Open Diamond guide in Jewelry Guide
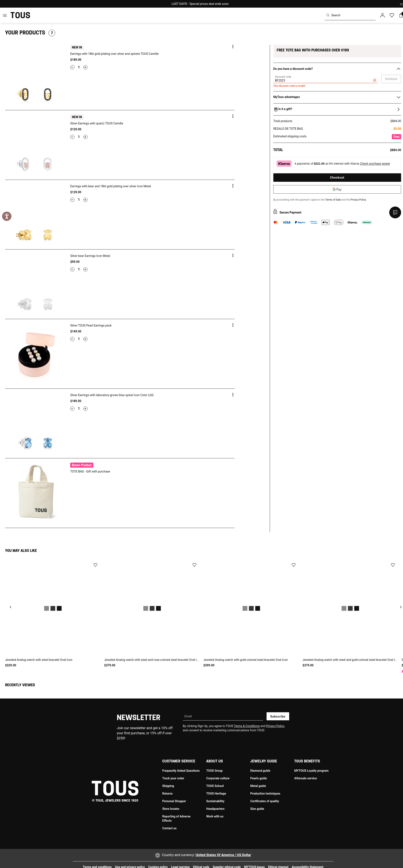This screenshot has height=868, width=403. coord(260,771)
